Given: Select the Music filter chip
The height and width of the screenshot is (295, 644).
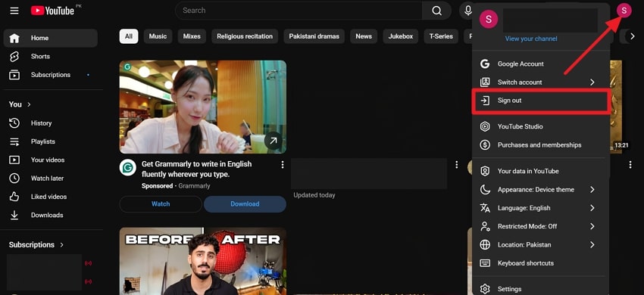Looking at the screenshot, I should click(x=158, y=36).
